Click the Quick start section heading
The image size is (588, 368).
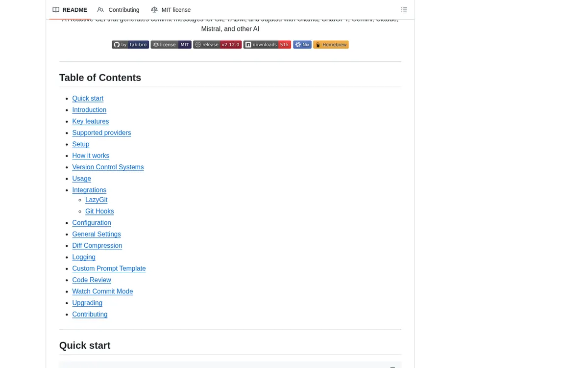[x=85, y=345]
